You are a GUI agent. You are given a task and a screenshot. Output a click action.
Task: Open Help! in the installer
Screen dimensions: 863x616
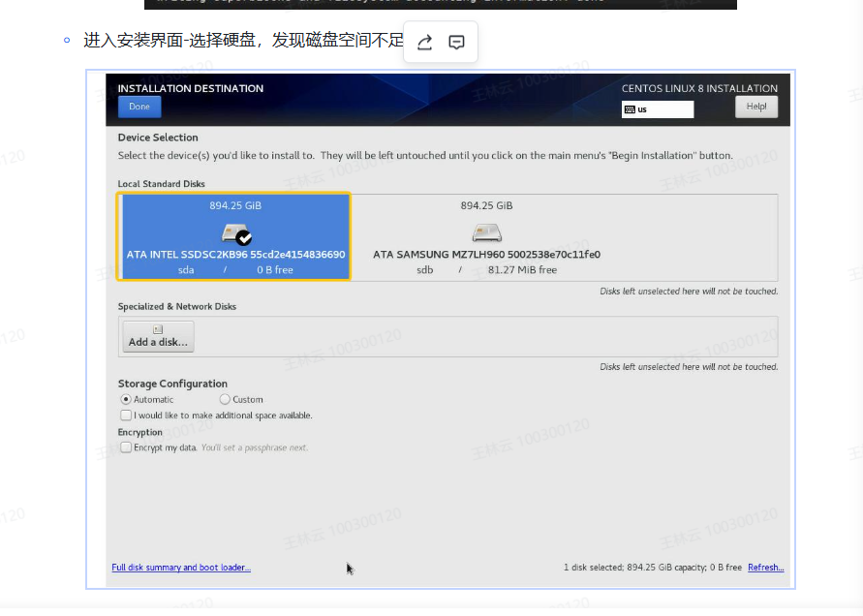[x=756, y=107]
